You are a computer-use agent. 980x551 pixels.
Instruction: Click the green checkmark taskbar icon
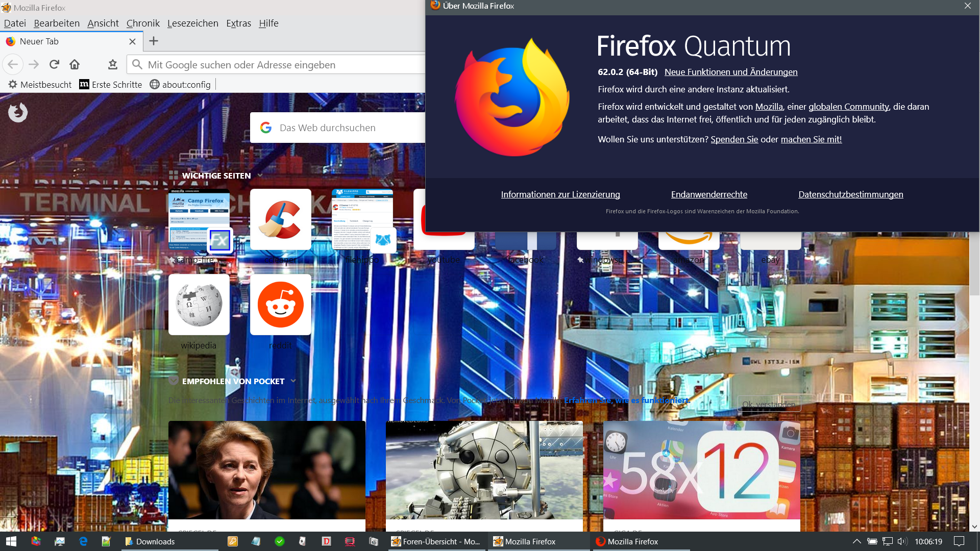[280, 541]
